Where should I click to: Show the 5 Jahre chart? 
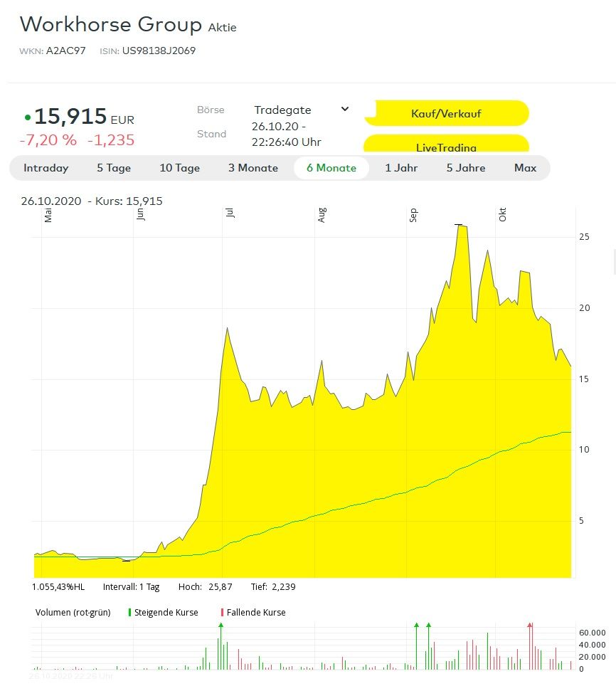(466, 168)
